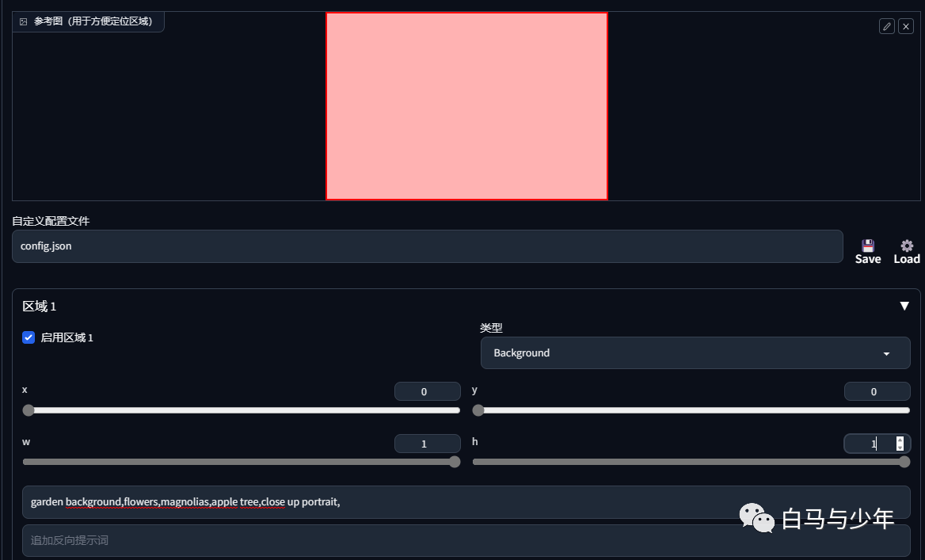Open the 类型 Background dropdown
925x560 pixels.
point(695,353)
